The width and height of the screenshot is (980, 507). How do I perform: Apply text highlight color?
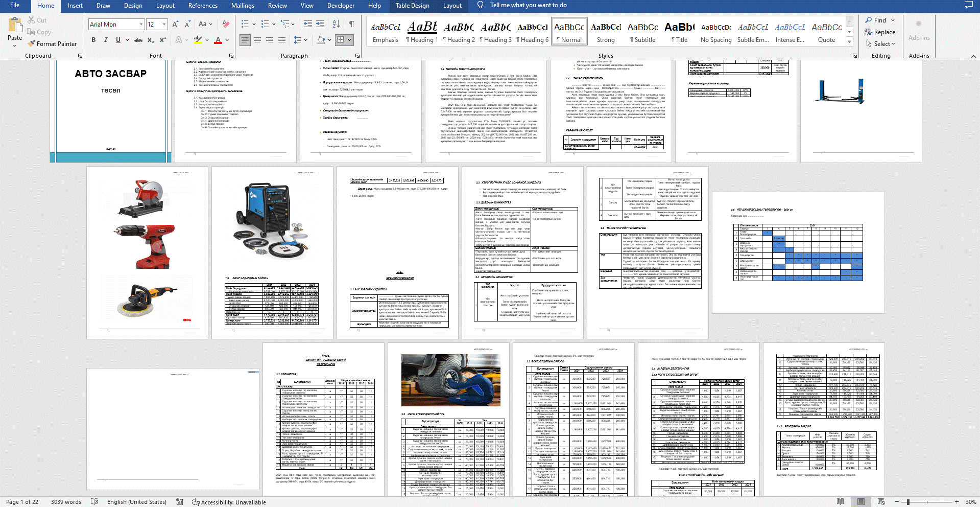click(x=198, y=40)
